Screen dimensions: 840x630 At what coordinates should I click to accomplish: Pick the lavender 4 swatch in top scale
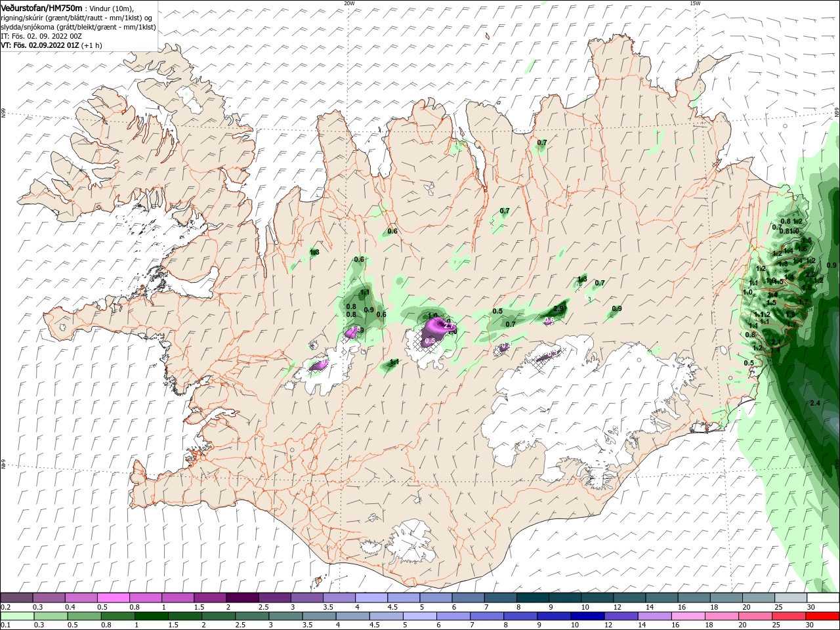(371, 598)
